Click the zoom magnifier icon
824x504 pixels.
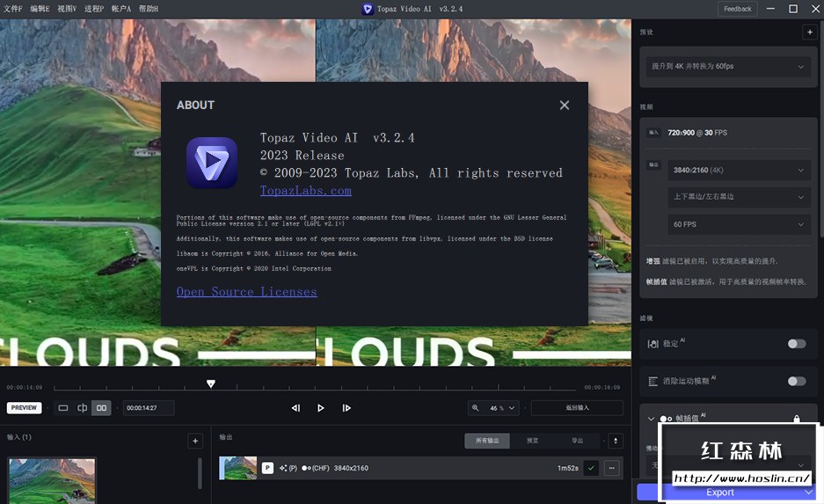click(476, 408)
